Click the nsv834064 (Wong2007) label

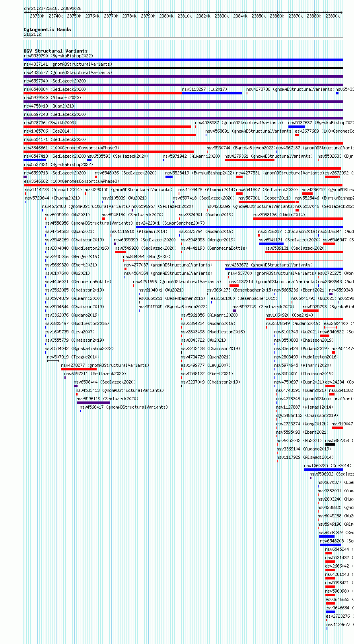click(146, 256)
